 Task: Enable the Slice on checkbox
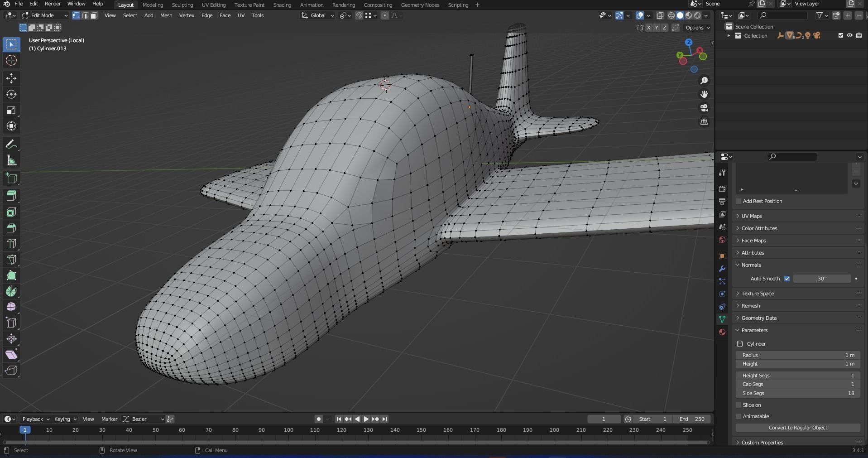tap(739, 405)
